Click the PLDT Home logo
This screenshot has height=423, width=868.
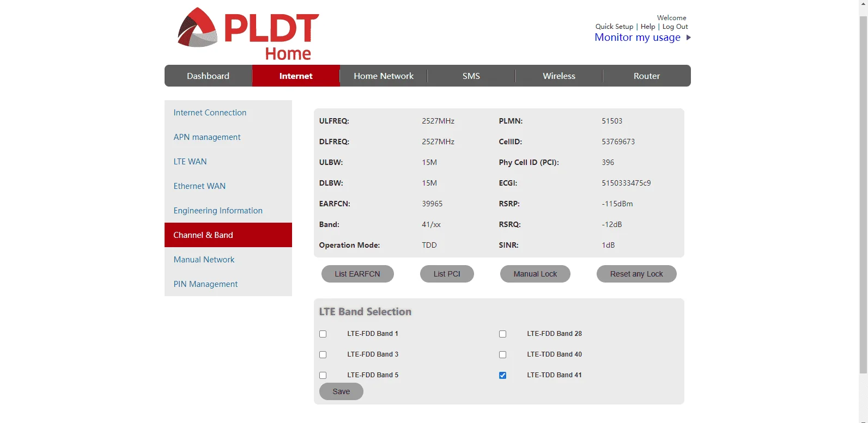click(x=248, y=34)
